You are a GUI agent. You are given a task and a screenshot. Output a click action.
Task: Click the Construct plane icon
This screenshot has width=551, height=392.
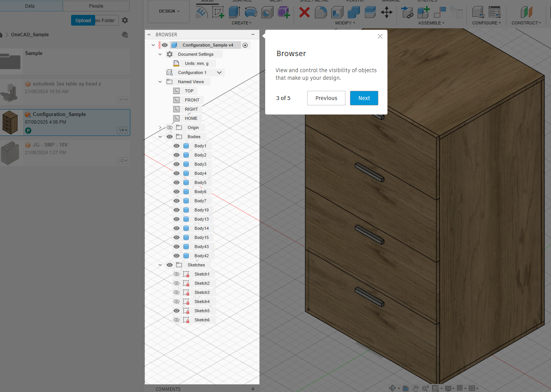tap(526, 12)
